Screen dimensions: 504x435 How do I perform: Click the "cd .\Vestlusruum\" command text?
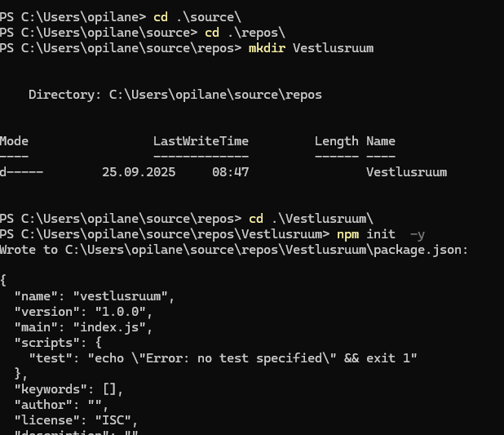click(x=311, y=219)
